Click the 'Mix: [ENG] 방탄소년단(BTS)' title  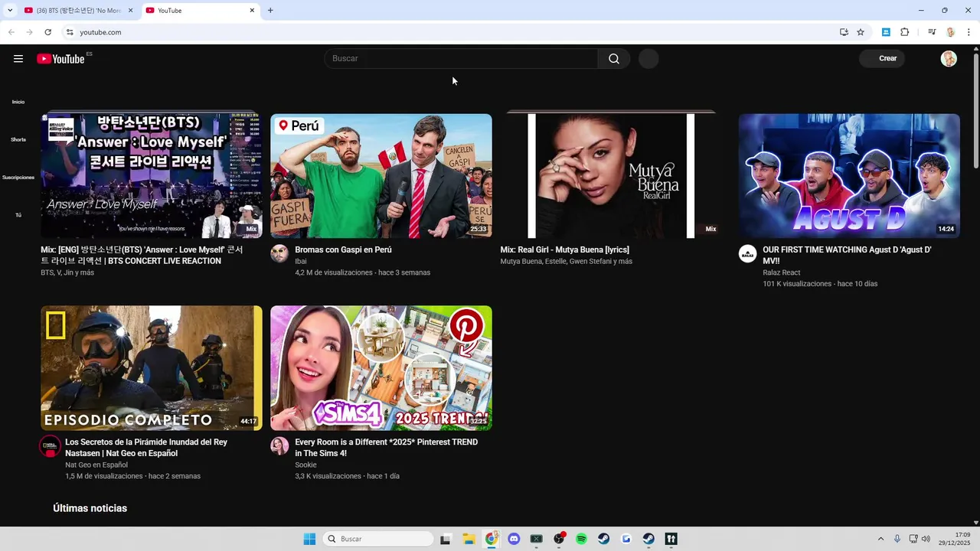[142, 256]
